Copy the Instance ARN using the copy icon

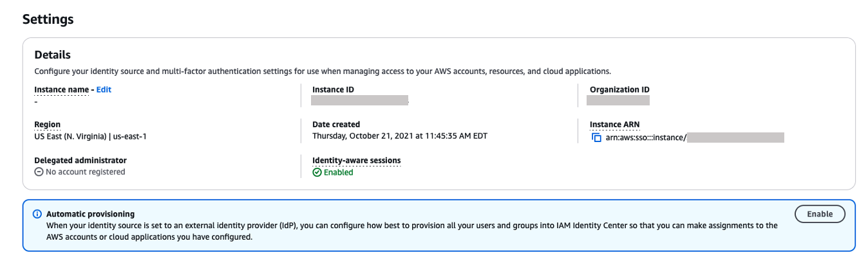coord(596,137)
